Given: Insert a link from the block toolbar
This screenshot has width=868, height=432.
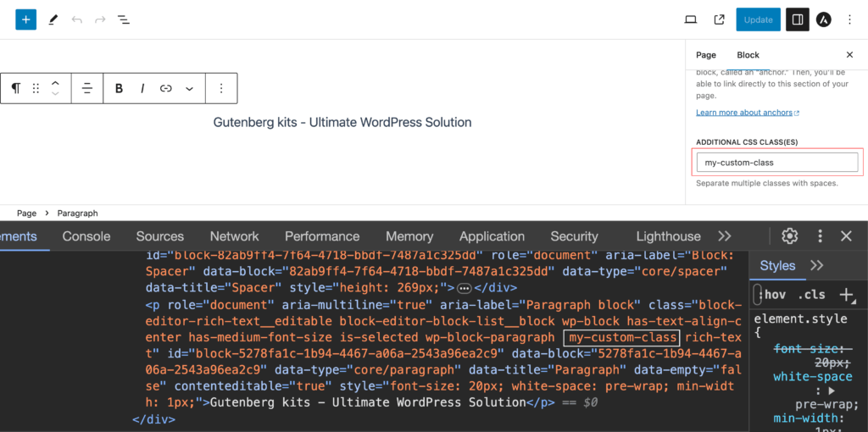Looking at the screenshot, I should tap(166, 88).
